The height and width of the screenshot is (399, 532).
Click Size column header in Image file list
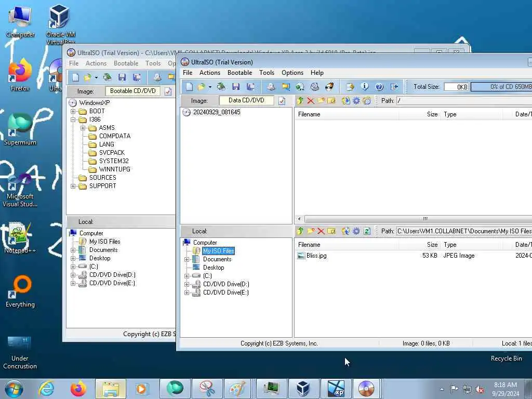click(419, 114)
